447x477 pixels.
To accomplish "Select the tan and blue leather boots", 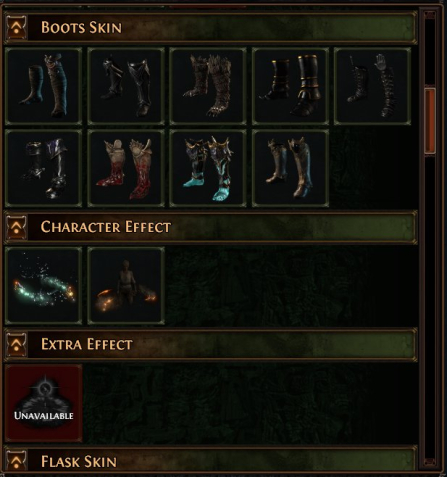I will 290,168.
